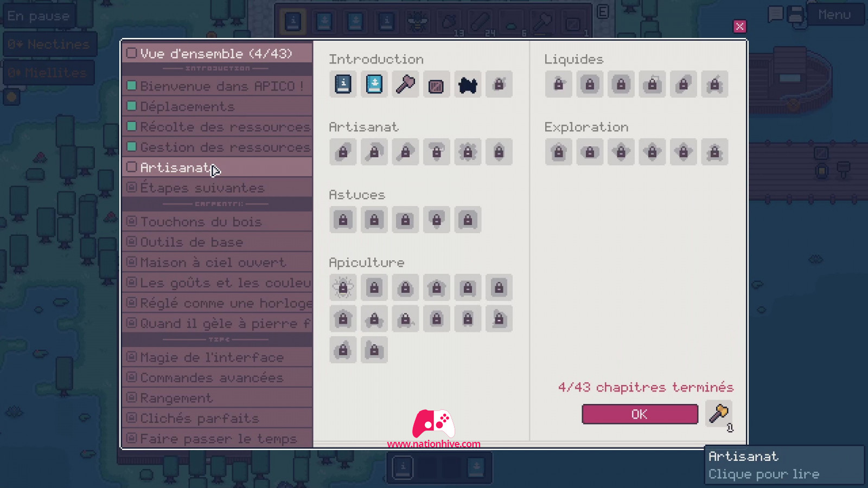Select the wooden crate chapter icon in Introduction
Viewport: 868px width, 488px height.
point(437,84)
